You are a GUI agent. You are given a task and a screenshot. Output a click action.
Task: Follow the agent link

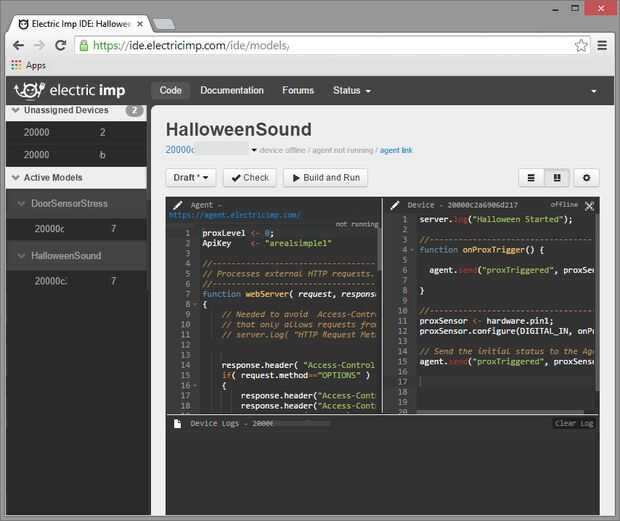[x=396, y=150]
